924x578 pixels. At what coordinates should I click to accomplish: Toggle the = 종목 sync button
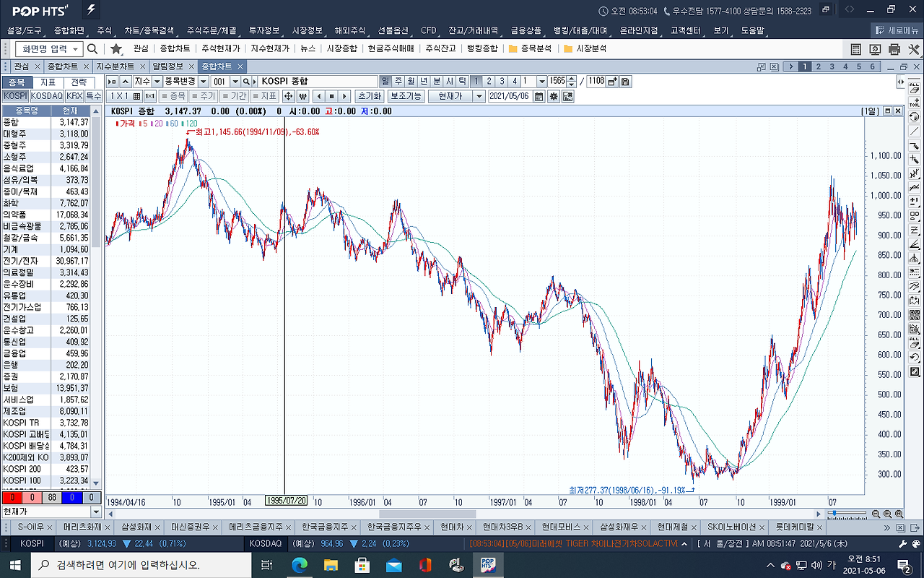[x=173, y=96]
